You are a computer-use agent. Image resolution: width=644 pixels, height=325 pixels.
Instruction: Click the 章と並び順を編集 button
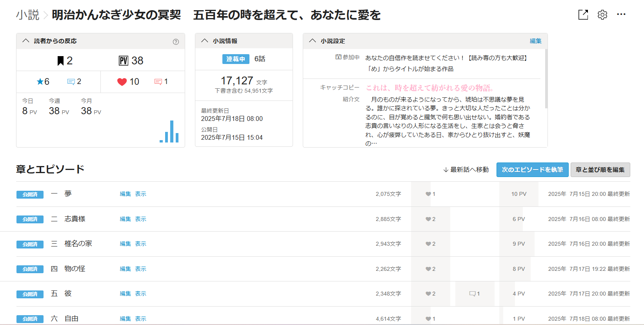[600, 170]
